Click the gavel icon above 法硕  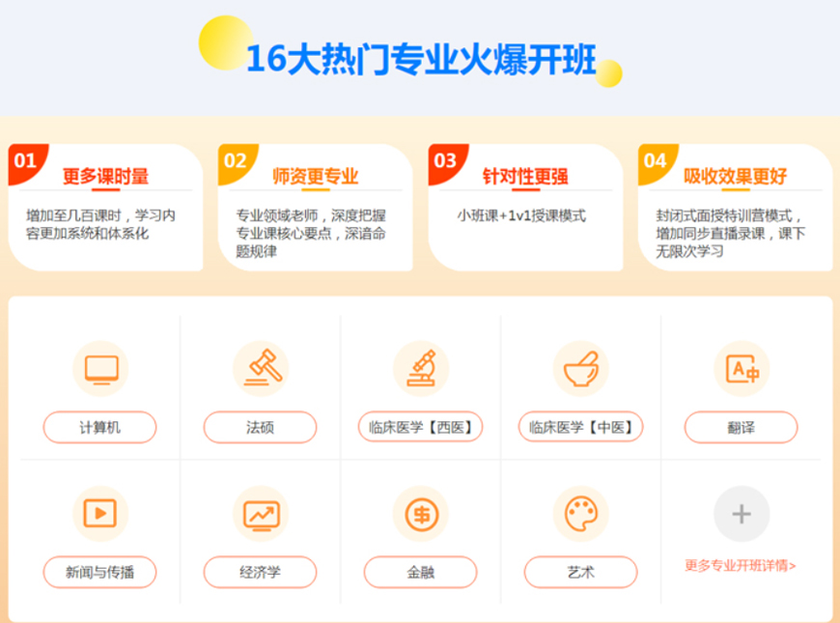point(259,368)
